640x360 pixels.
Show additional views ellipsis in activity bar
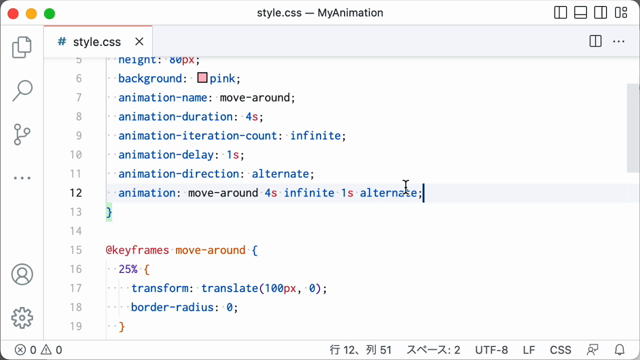pos(22,178)
